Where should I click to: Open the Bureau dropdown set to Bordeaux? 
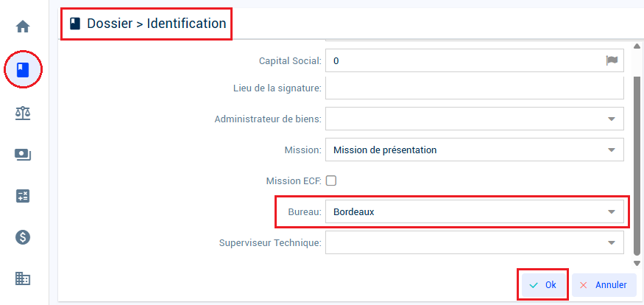click(x=475, y=211)
